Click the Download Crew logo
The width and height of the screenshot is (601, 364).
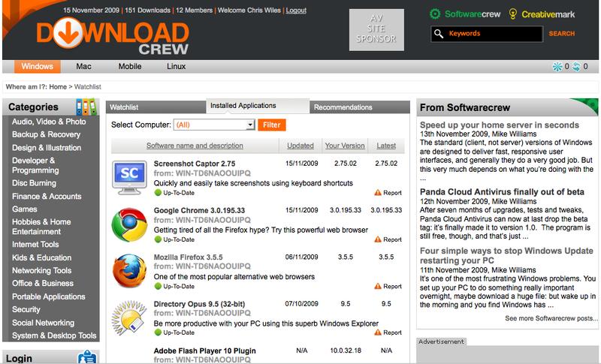tap(113, 36)
